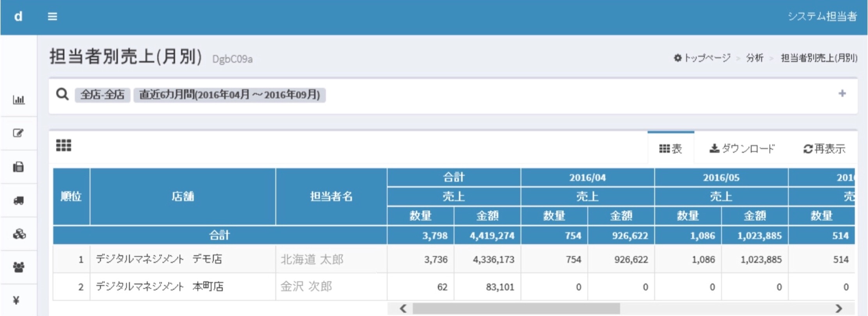The image size is (868, 316).
Task: Click the ダウンロード button
Action: 742,149
